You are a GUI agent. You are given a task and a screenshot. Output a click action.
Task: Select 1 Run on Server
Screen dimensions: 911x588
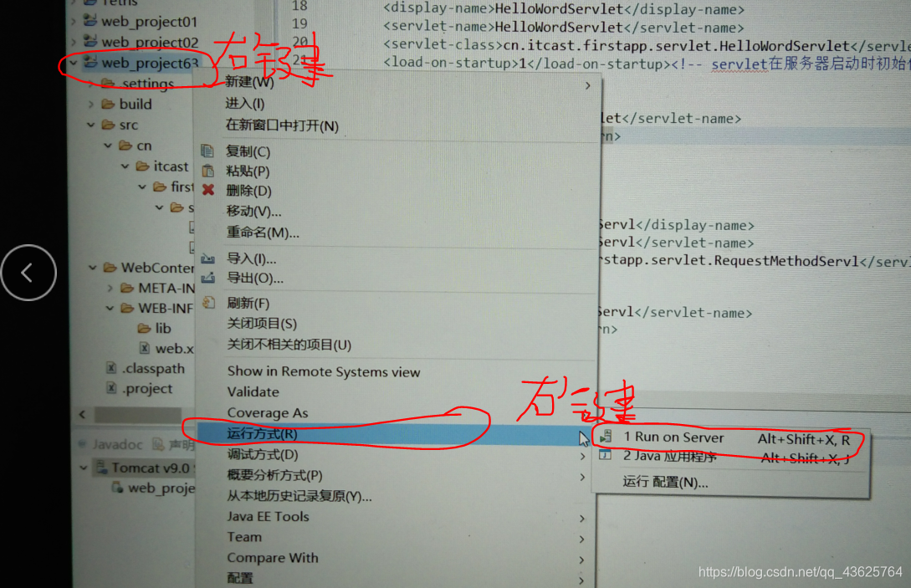(x=731, y=437)
